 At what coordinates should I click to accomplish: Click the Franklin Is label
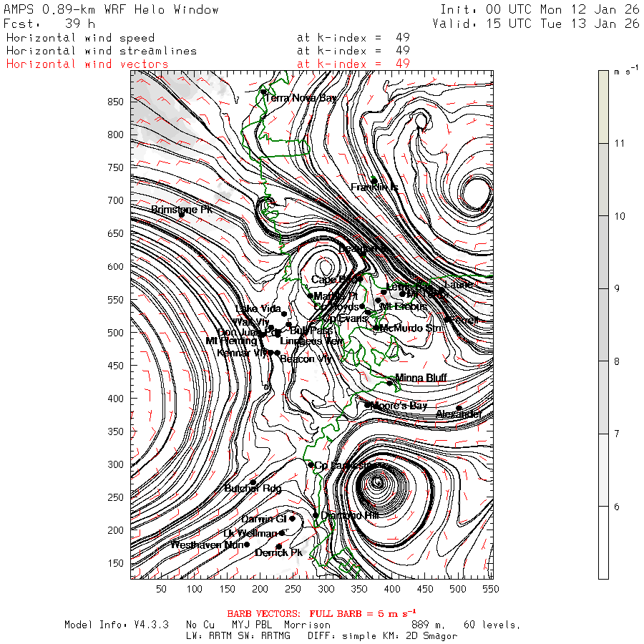[x=374, y=187]
